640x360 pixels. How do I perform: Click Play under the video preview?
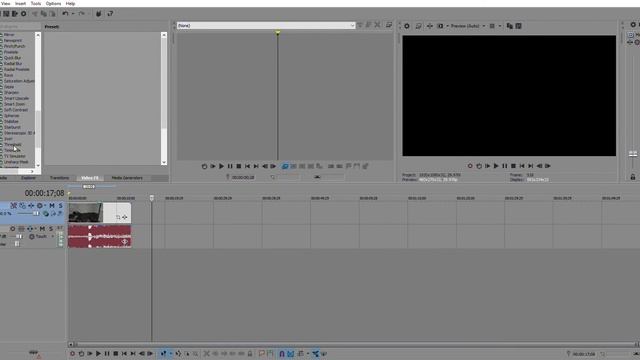496,166
